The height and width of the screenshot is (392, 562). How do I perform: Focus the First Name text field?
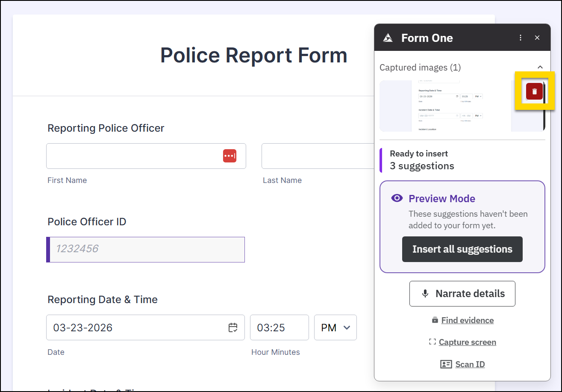click(132, 156)
